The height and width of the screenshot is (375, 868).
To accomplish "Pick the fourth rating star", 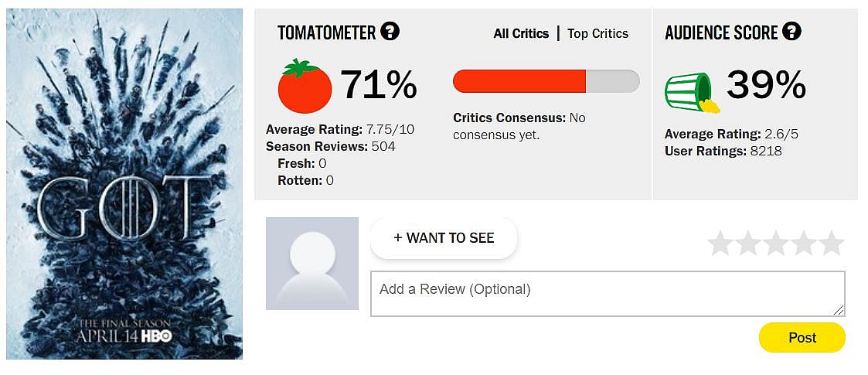I will (804, 243).
